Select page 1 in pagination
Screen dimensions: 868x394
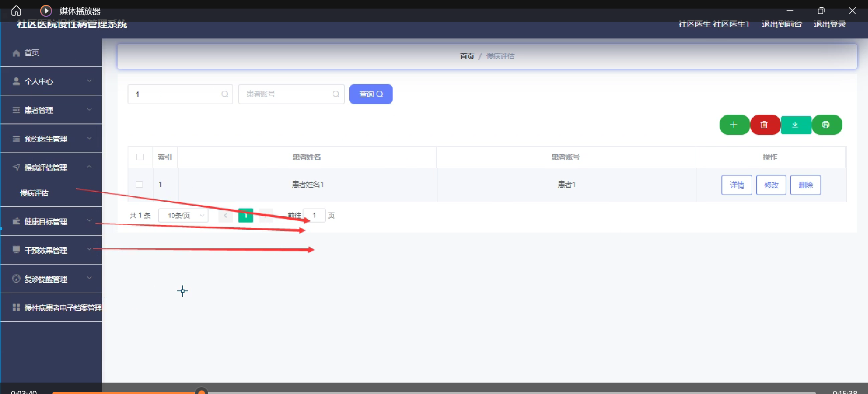pyautogui.click(x=246, y=215)
